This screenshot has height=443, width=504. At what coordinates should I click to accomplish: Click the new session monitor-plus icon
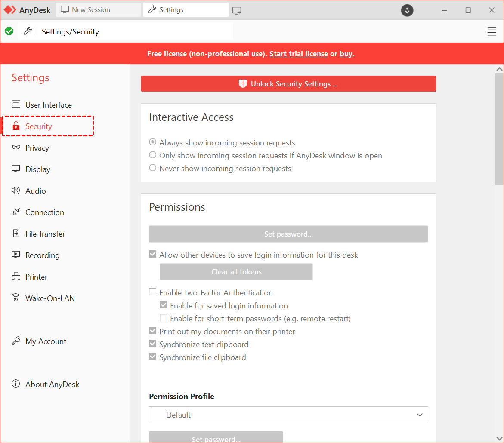click(x=237, y=11)
